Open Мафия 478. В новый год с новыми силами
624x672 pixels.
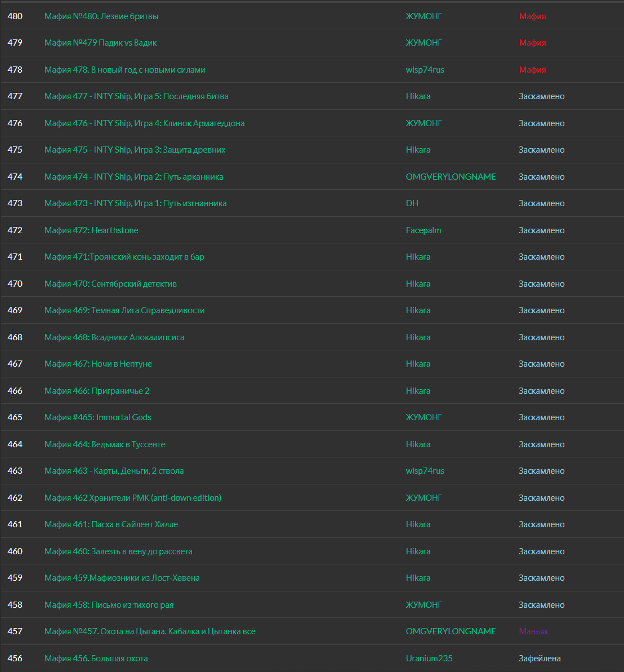[x=124, y=69]
